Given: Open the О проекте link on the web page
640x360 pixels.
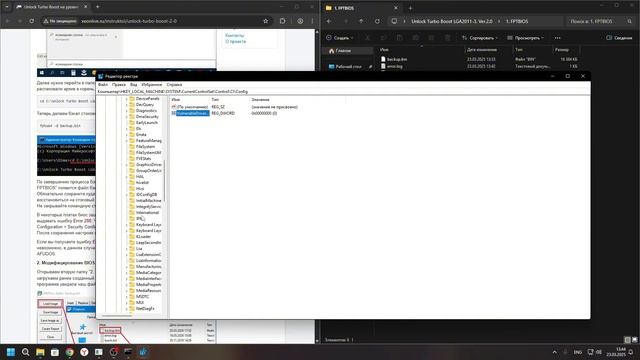Looking at the screenshot, I should pyautogui.click(x=236, y=42).
